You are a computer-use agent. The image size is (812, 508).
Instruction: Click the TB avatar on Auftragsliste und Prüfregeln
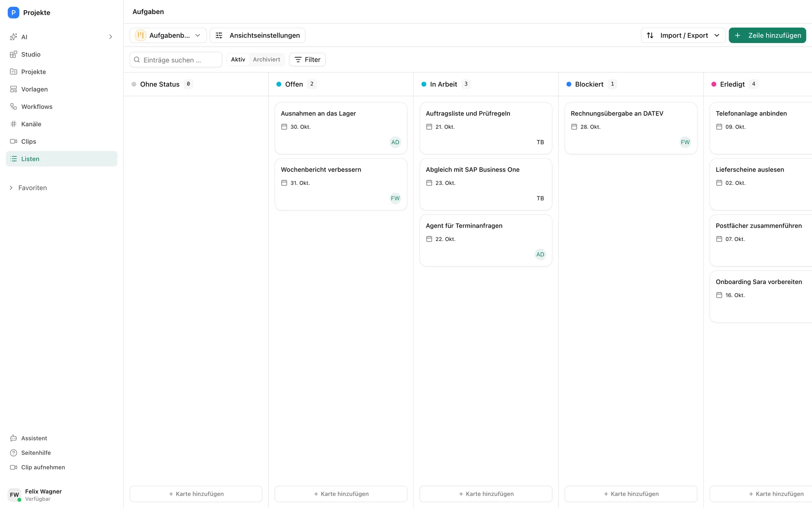pyautogui.click(x=540, y=142)
